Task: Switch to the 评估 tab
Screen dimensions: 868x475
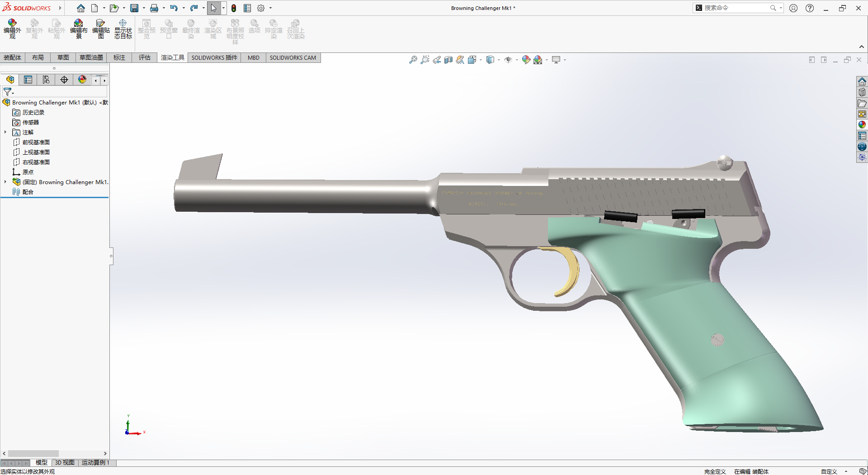Action: 145,57
